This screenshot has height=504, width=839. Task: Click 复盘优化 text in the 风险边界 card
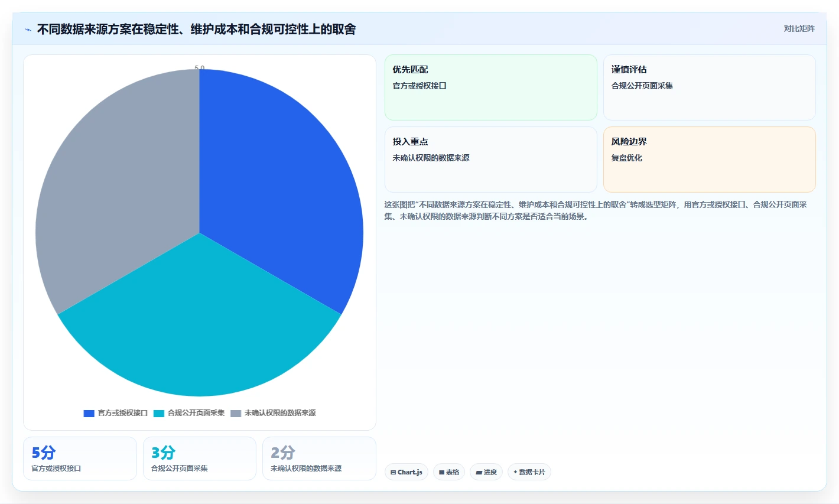point(627,158)
